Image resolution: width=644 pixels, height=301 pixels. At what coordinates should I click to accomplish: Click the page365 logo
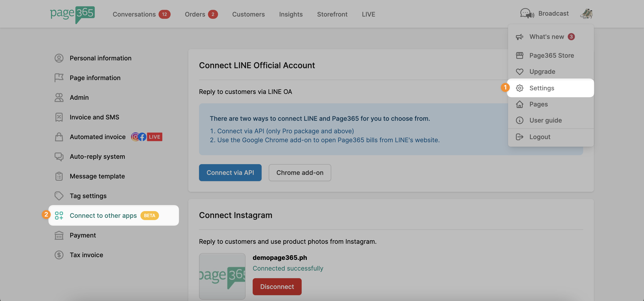point(72,15)
